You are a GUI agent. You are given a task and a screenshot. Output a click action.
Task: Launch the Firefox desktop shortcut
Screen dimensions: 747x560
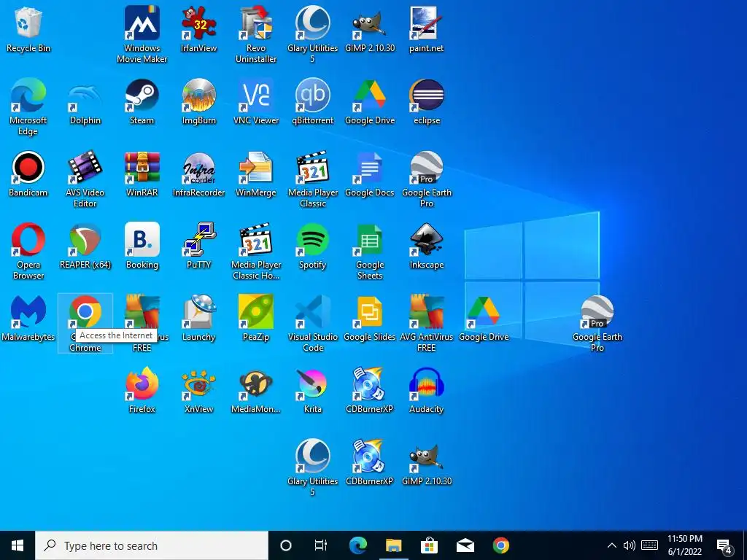click(142, 389)
